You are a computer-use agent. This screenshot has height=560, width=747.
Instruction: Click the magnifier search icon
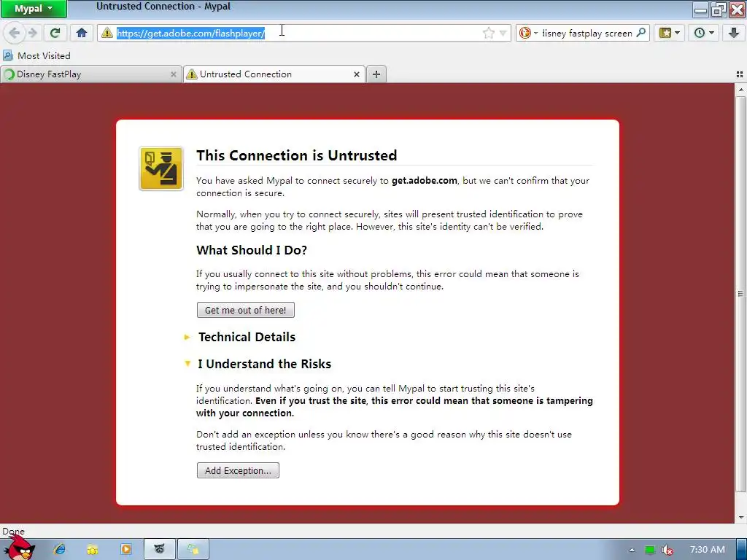click(x=641, y=33)
